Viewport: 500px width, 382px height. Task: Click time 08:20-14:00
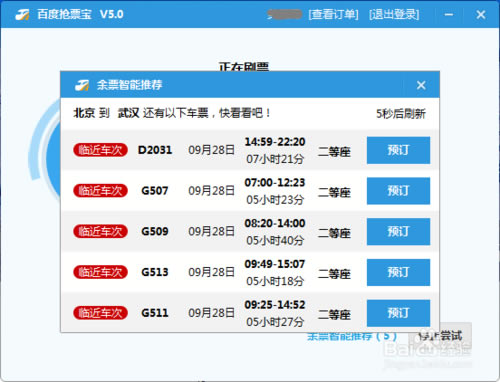[275, 223]
